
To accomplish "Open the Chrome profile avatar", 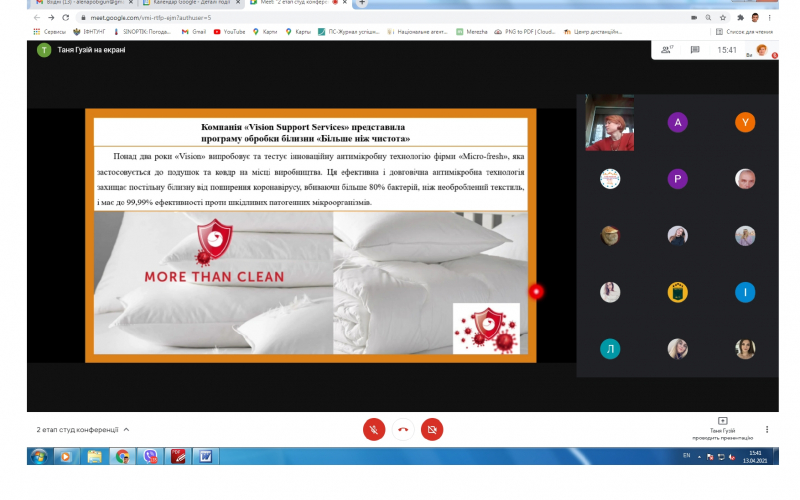I will click(755, 17).
